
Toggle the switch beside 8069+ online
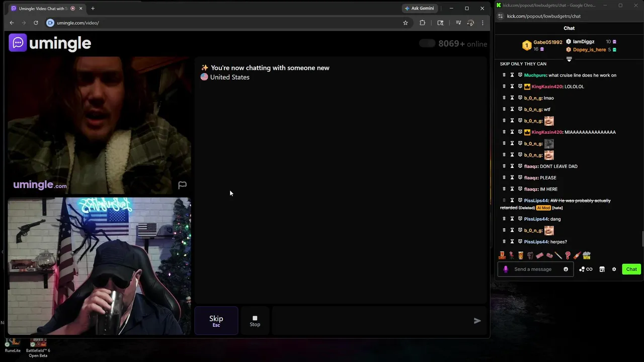tap(427, 44)
